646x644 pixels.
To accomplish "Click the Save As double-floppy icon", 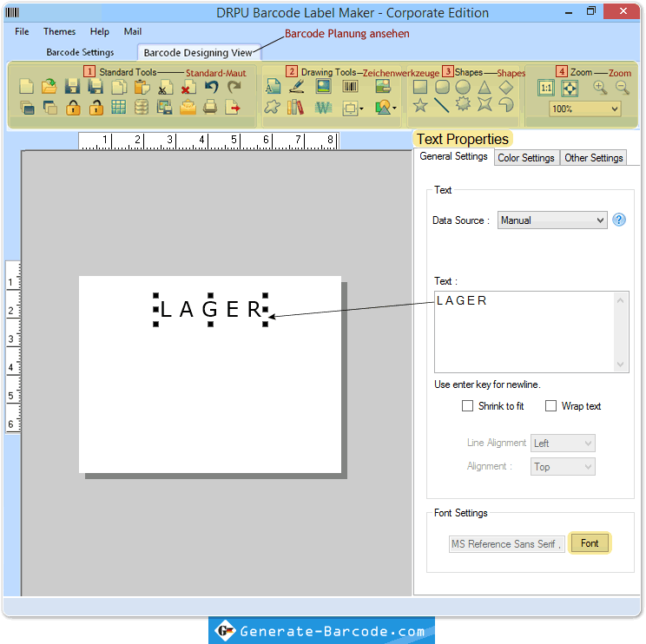I will coord(96,87).
